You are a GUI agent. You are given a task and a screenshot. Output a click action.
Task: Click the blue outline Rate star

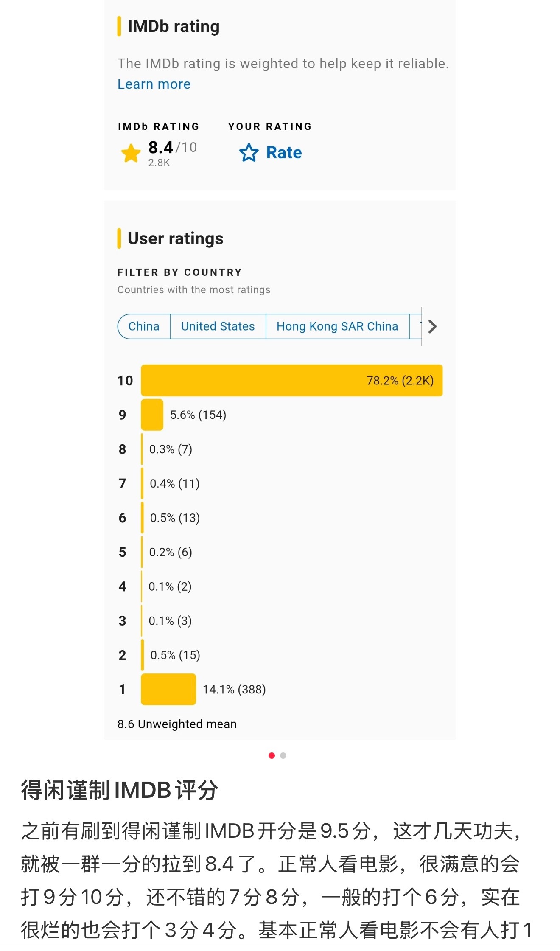[249, 153]
